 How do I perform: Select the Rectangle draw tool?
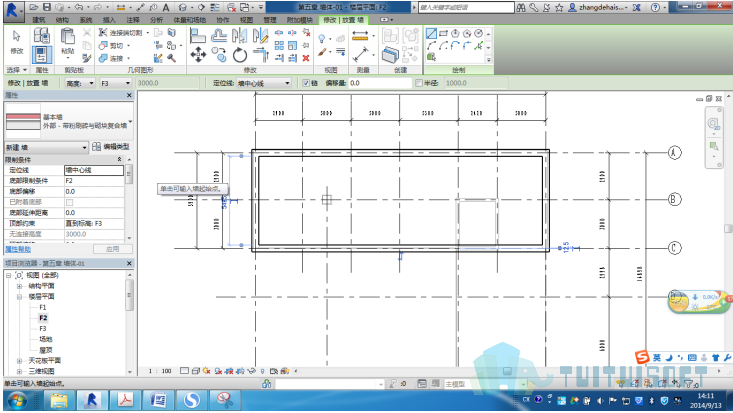coord(443,34)
